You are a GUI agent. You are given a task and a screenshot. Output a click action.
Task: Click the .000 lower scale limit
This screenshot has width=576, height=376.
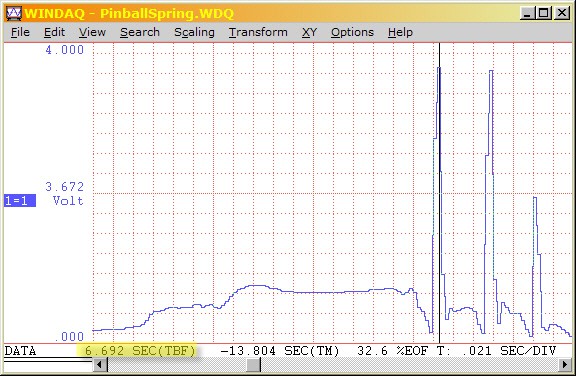tap(69, 336)
